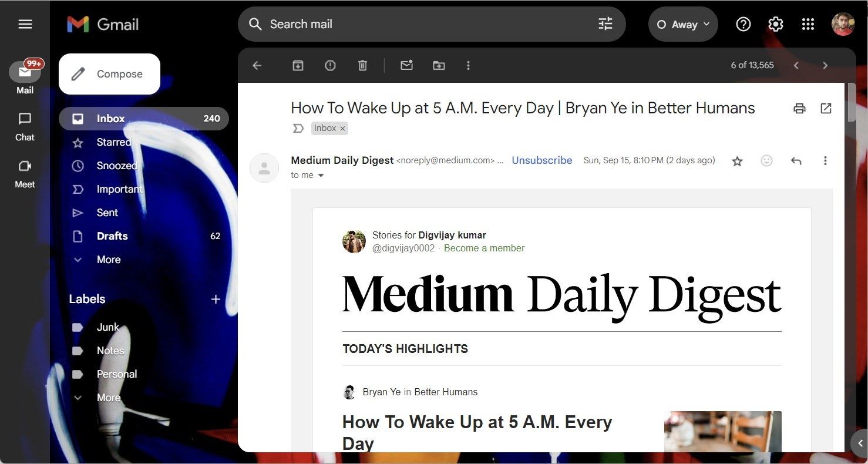868x464 pixels.
Task: Click the 'Sun, Sep 15, 8:10 PM' timestamp
Action: coord(649,160)
